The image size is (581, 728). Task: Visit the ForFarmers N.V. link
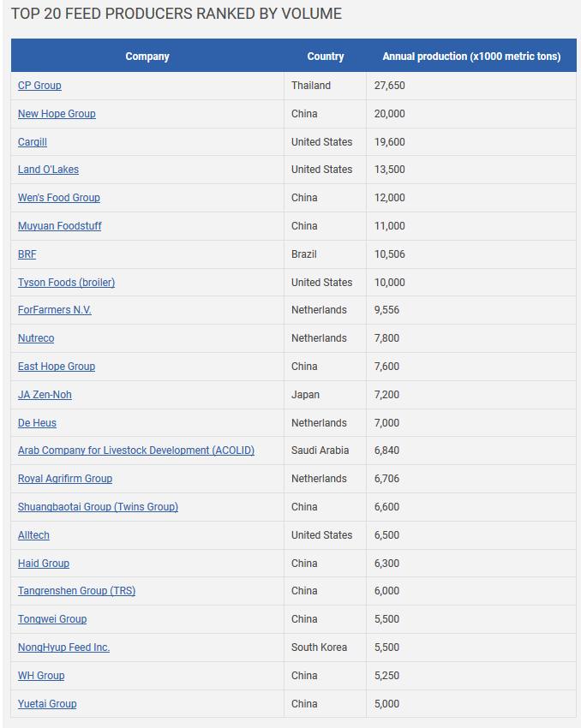tap(55, 310)
